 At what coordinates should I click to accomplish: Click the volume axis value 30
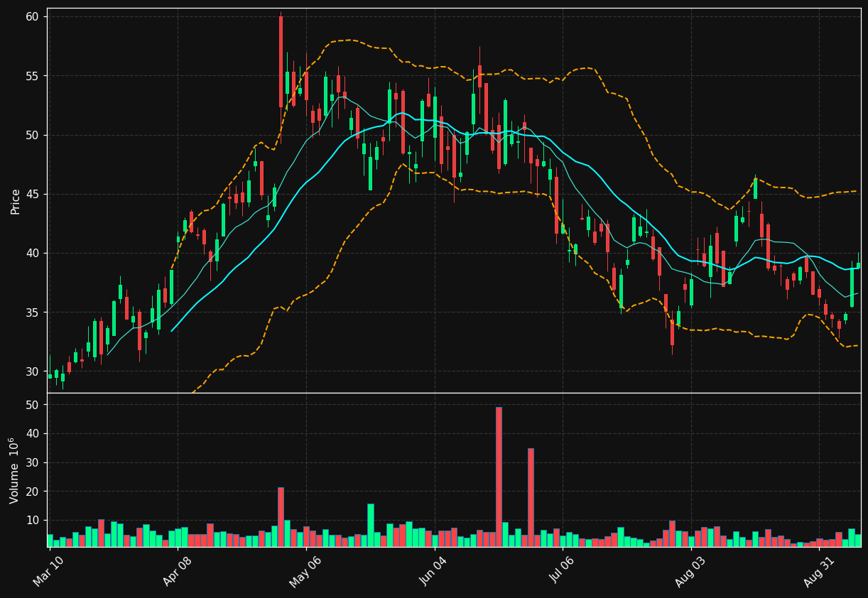coord(33,462)
